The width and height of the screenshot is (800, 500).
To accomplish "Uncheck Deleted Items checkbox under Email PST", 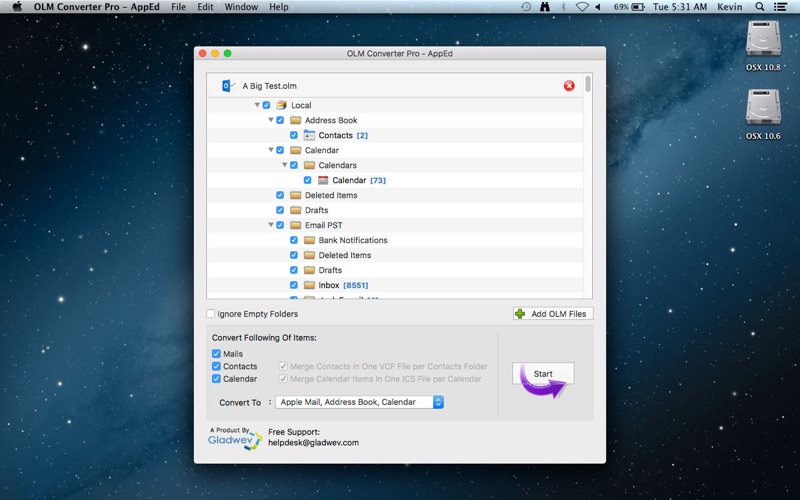I will (294, 255).
